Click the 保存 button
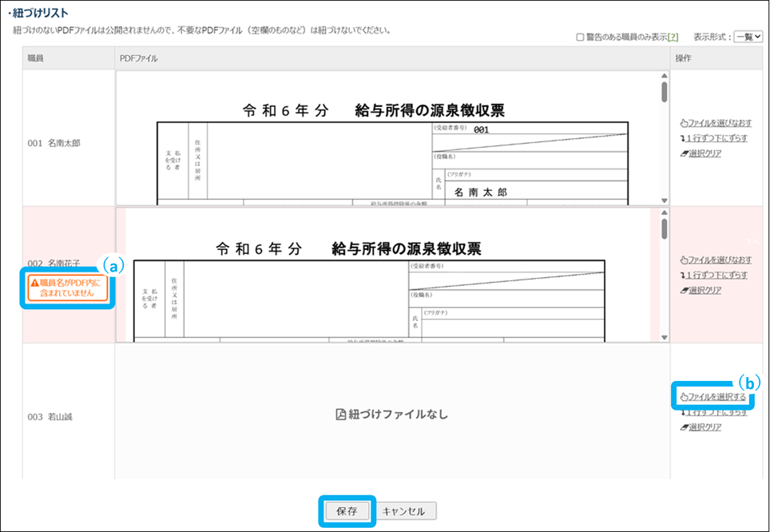 click(x=347, y=511)
